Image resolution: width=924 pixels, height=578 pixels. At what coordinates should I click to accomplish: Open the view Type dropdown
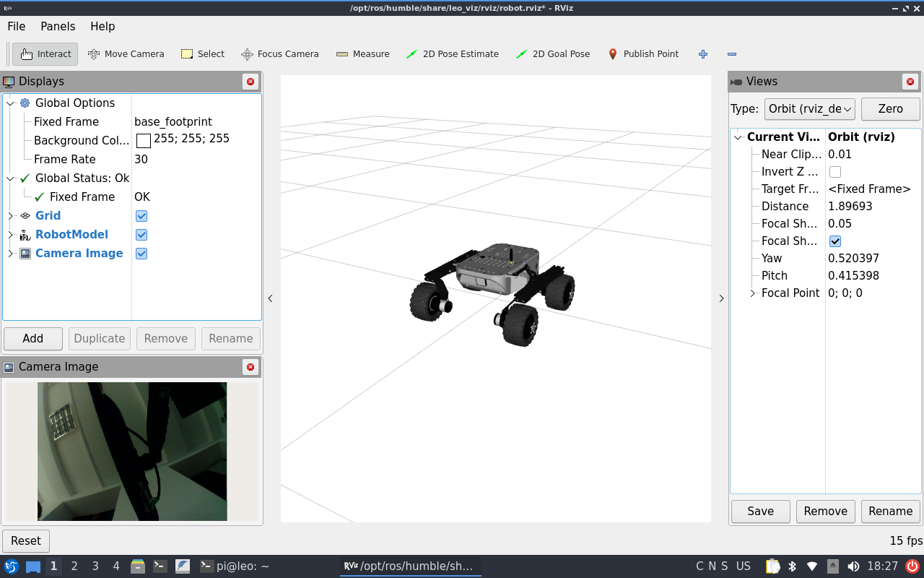(x=809, y=109)
